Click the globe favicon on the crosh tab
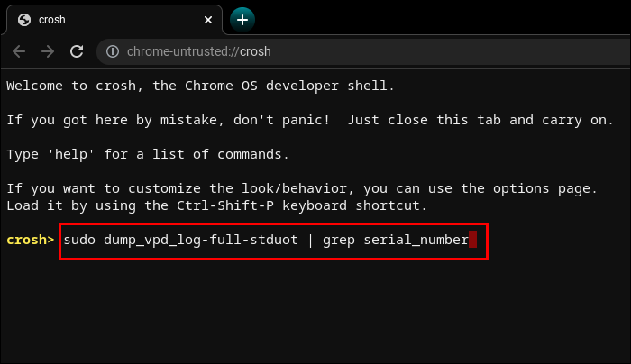The image size is (631, 364). 23,19
